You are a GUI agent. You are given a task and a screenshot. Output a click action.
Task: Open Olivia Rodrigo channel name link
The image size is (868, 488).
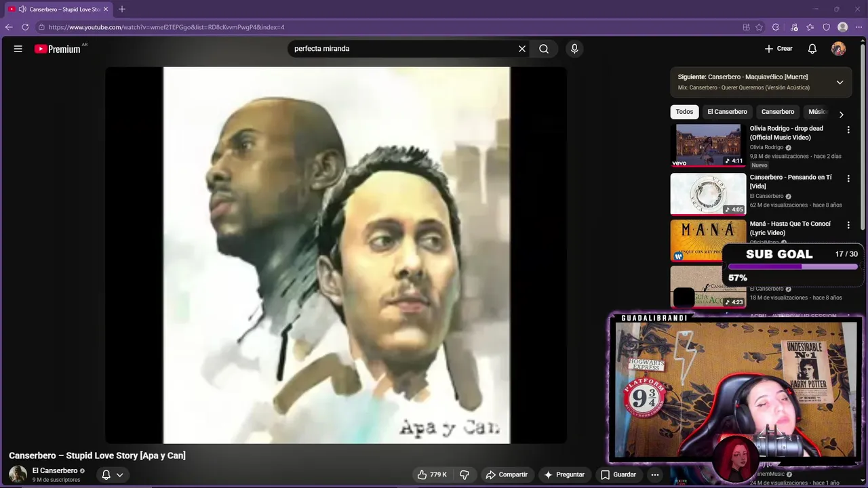pyautogui.click(x=766, y=147)
